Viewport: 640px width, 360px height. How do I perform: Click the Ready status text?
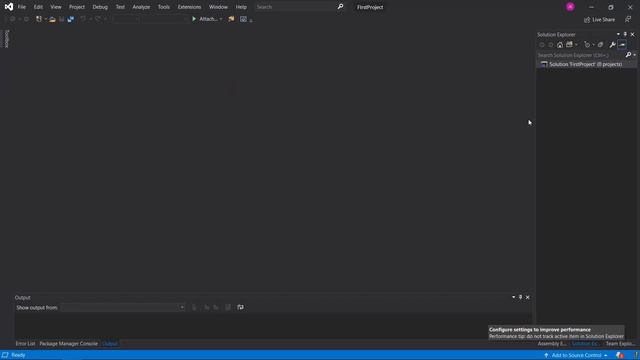click(18, 356)
